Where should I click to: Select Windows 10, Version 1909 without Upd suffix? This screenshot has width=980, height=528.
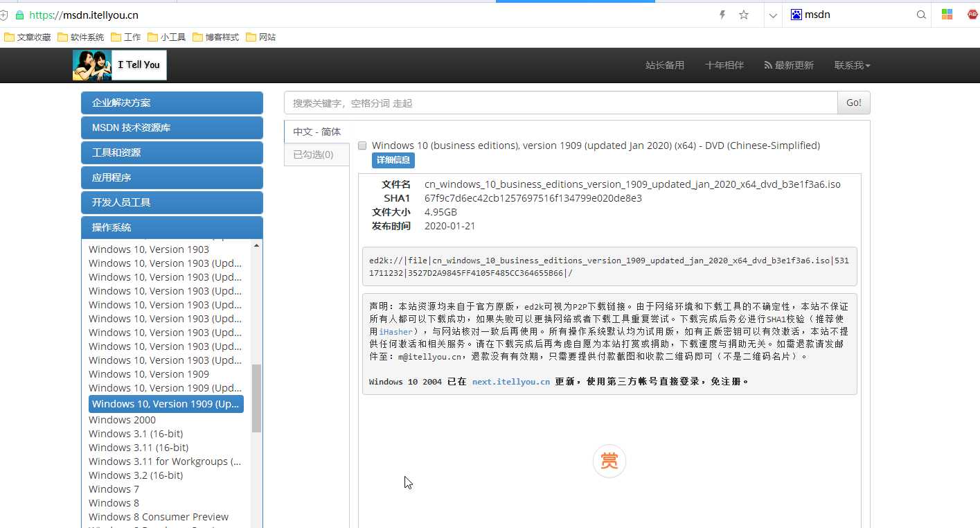(x=149, y=374)
